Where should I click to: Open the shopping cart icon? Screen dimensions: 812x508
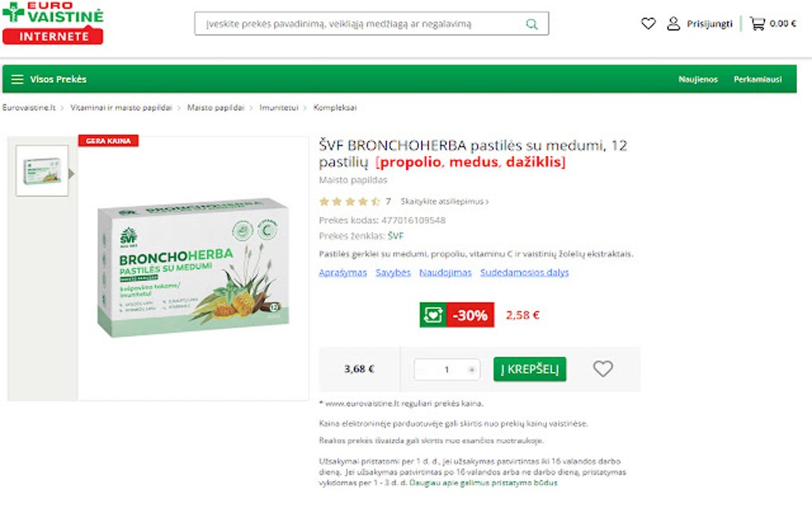click(x=757, y=23)
